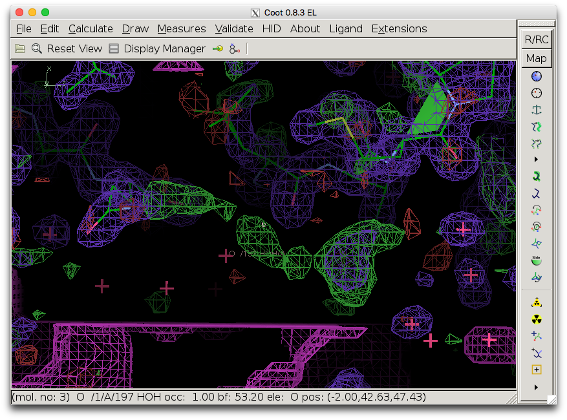Image resolution: width=567 pixels, height=420 pixels.
Task: Select Rigid Body Fit Zone icon
Action: (536, 127)
